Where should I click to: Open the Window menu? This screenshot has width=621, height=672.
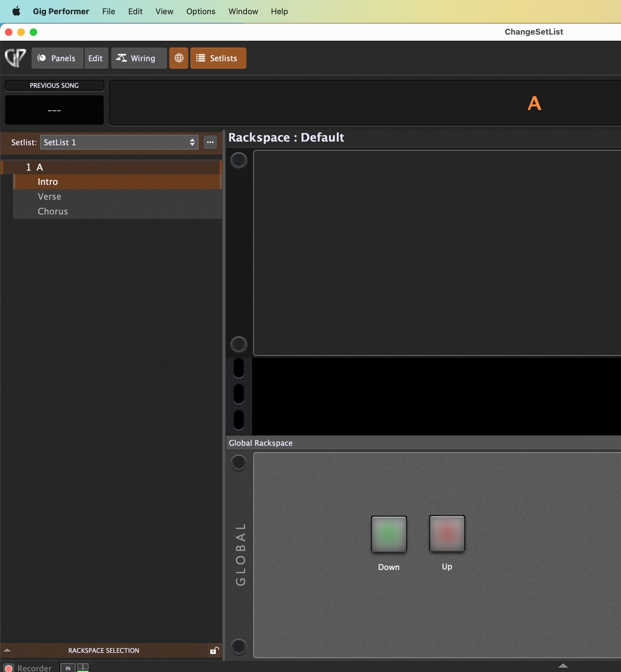tap(243, 11)
